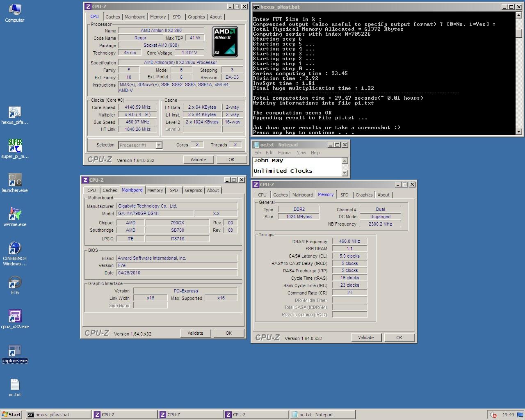Click the Name field AMD Athlon II X2 260

tap(161, 30)
